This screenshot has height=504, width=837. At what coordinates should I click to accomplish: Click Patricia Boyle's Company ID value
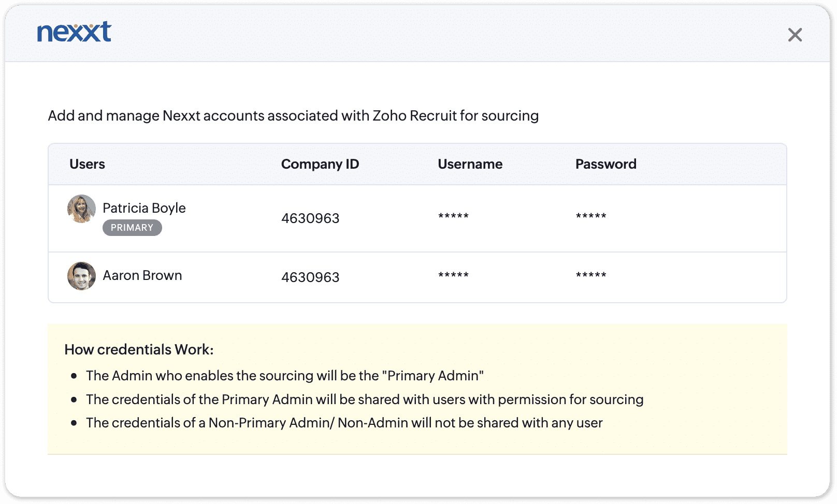tap(310, 218)
